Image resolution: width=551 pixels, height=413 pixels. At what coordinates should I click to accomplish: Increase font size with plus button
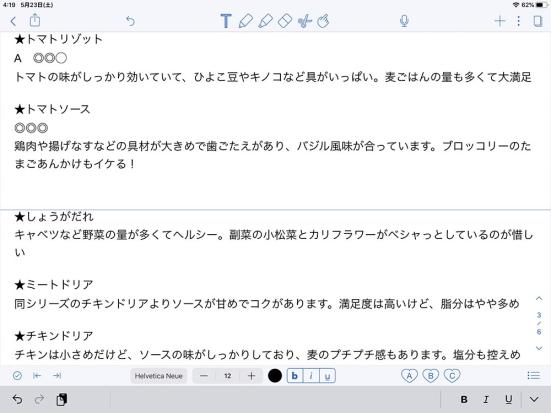point(251,376)
